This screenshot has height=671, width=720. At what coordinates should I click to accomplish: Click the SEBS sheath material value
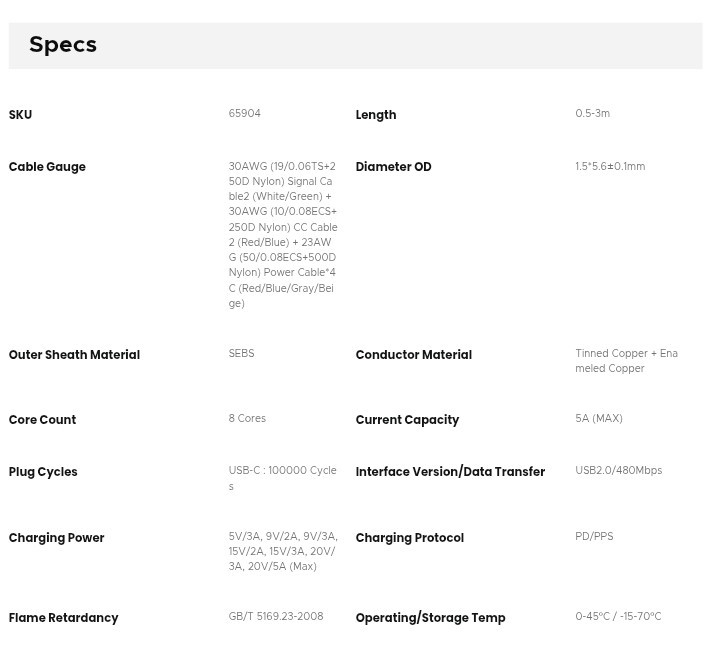241,353
